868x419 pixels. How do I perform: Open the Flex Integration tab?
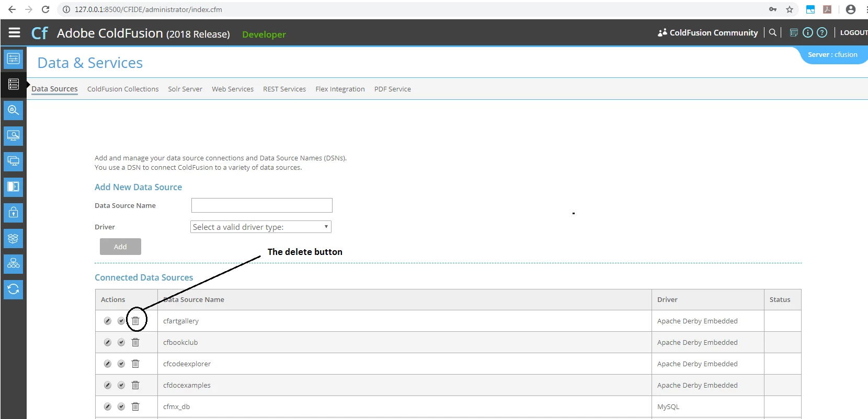(x=340, y=89)
